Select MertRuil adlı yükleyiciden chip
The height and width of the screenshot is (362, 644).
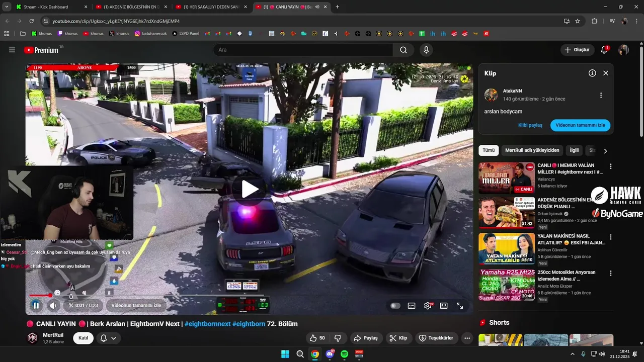tap(532, 150)
